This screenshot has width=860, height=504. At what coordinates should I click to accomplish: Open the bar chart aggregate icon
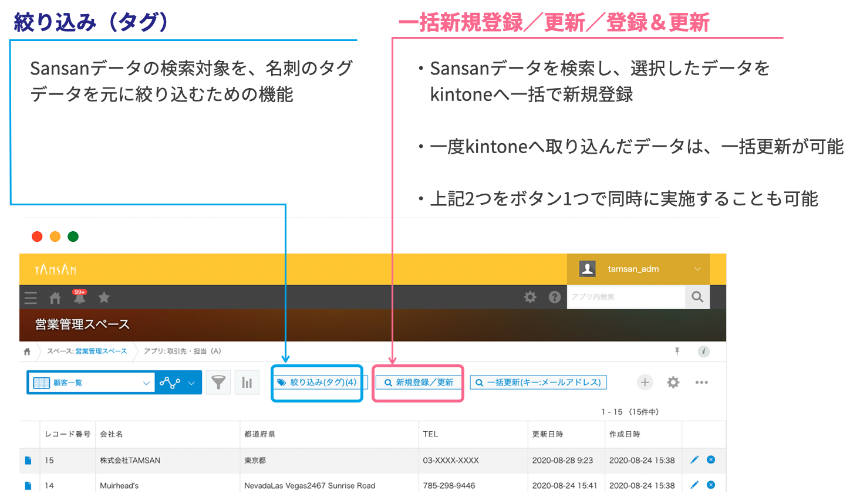(247, 383)
